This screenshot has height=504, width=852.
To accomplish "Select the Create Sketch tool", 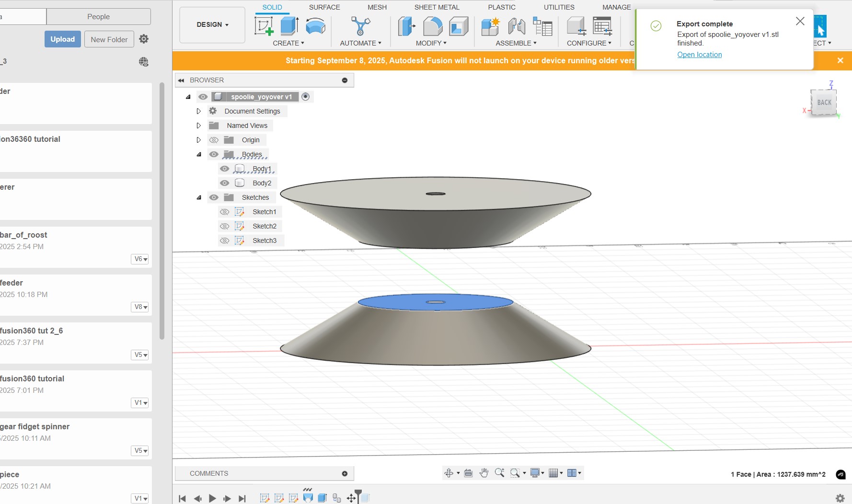I will [x=264, y=26].
